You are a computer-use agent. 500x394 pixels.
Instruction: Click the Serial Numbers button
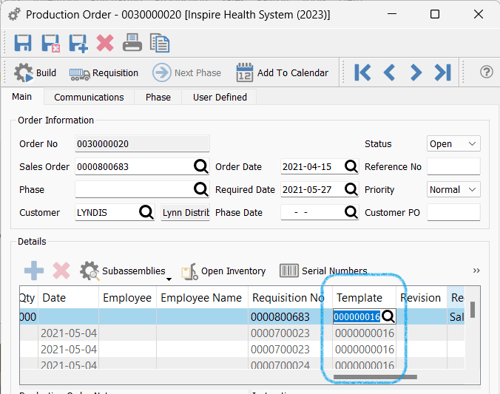point(323,271)
